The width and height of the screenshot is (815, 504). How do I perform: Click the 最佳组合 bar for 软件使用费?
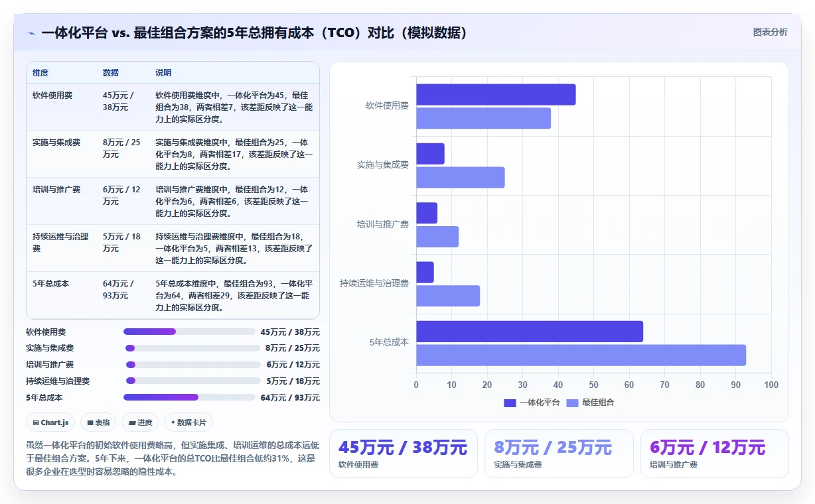coord(483,118)
